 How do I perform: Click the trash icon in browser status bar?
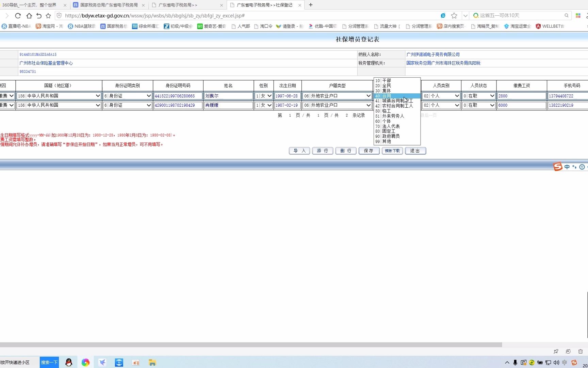[581, 351]
